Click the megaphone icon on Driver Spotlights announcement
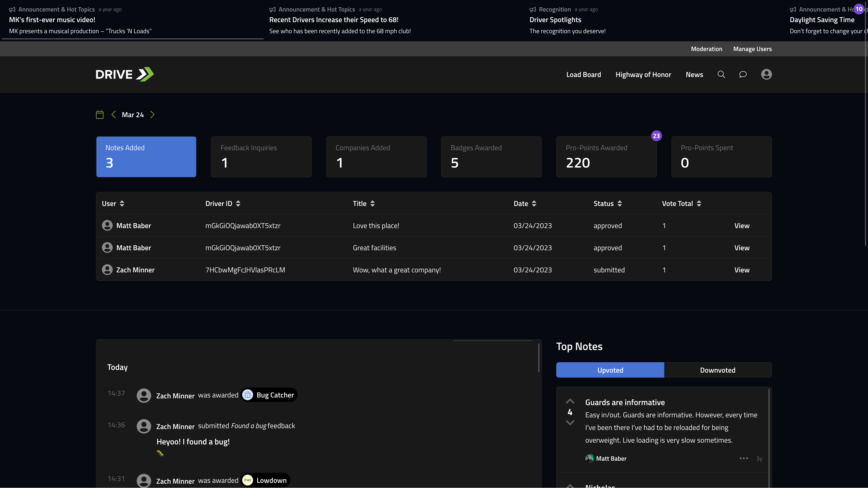The image size is (868, 488). [x=533, y=9]
